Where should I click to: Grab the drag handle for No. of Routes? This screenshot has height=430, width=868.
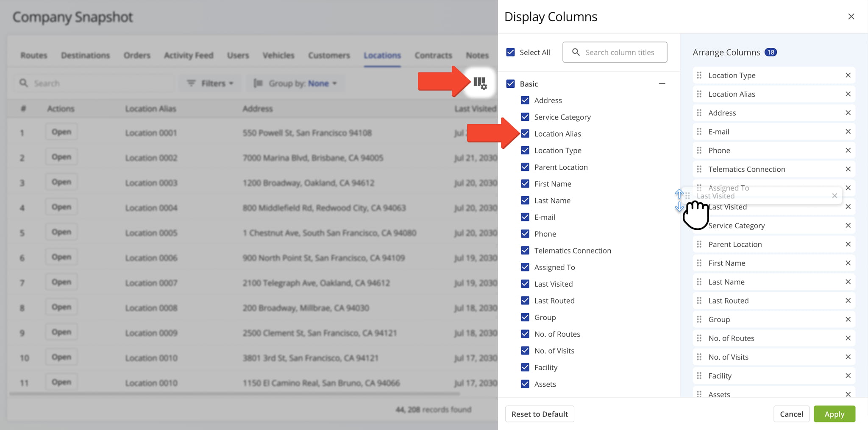click(699, 338)
